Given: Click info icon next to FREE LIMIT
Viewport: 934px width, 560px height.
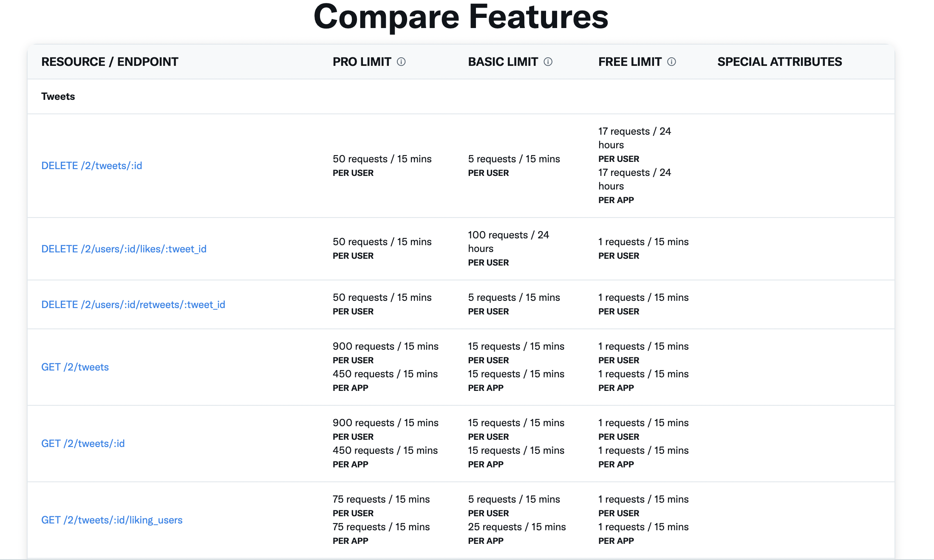Looking at the screenshot, I should coord(671,62).
